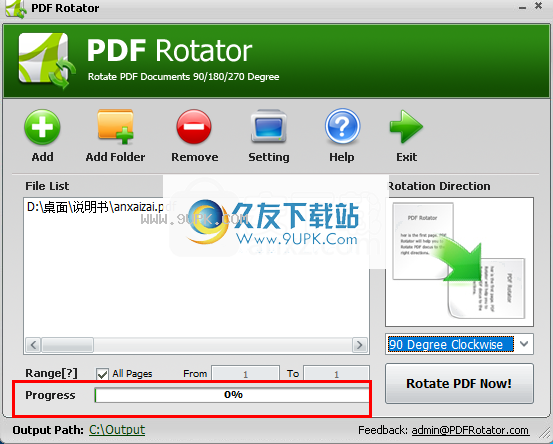Open the admin@PDFRotator.com feedback link
Image resolution: width=553 pixels, height=444 pixels.
click(x=470, y=430)
